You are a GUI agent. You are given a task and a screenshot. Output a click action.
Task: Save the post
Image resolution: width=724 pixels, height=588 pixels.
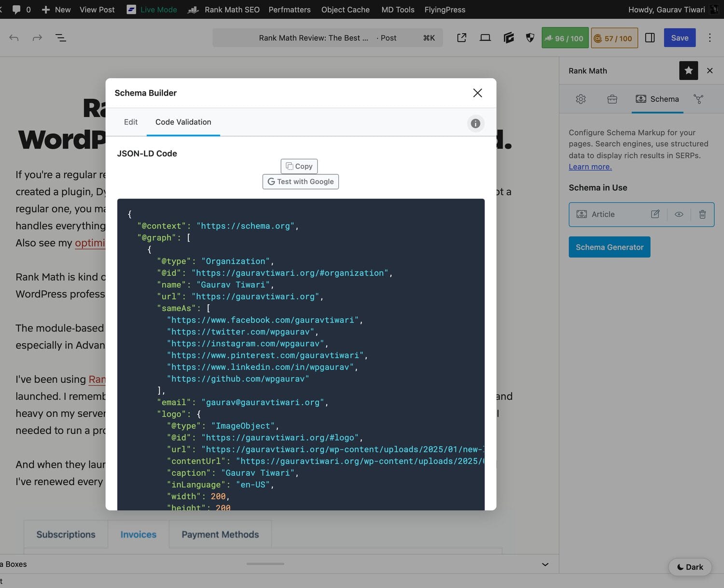pos(680,38)
